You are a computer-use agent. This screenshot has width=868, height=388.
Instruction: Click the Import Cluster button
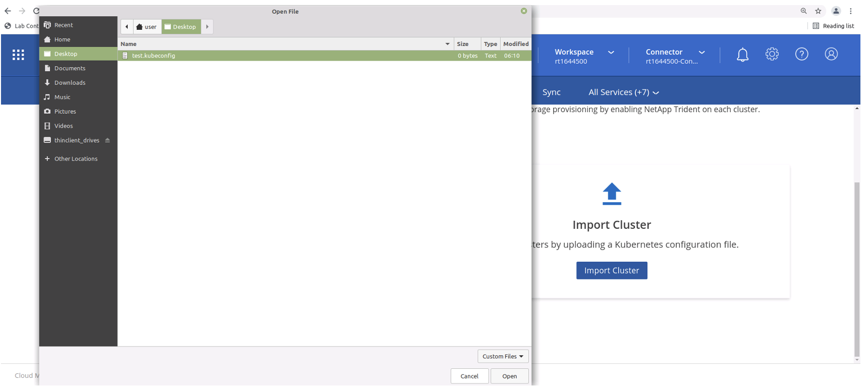coord(612,270)
